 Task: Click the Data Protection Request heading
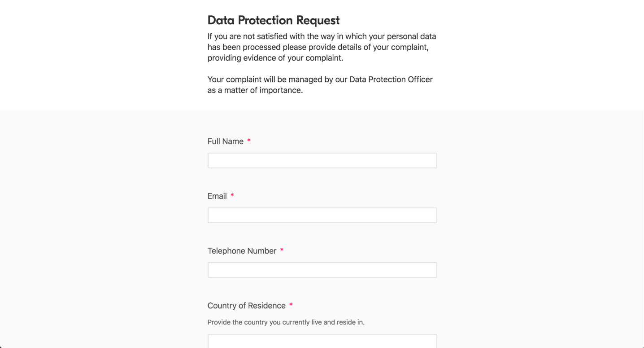(273, 20)
